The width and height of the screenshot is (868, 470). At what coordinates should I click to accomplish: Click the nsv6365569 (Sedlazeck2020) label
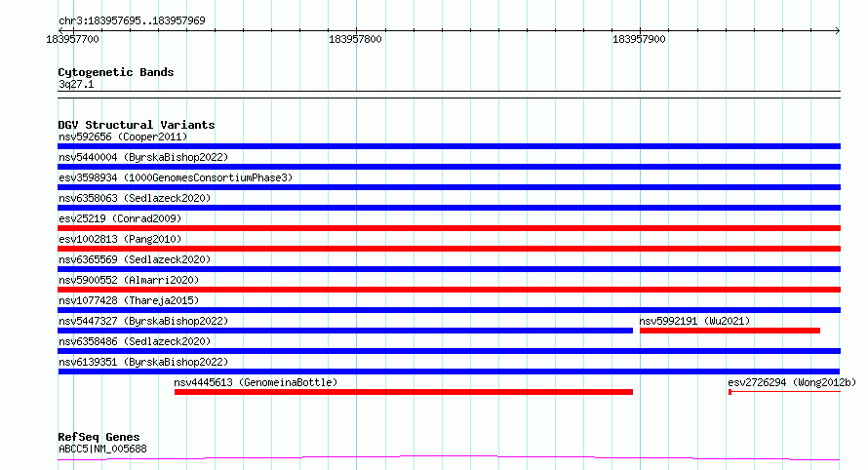[135, 259]
